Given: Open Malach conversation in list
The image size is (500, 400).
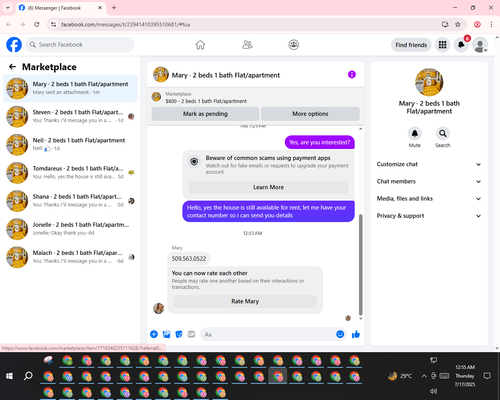Looking at the screenshot, I should tap(70, 257).
